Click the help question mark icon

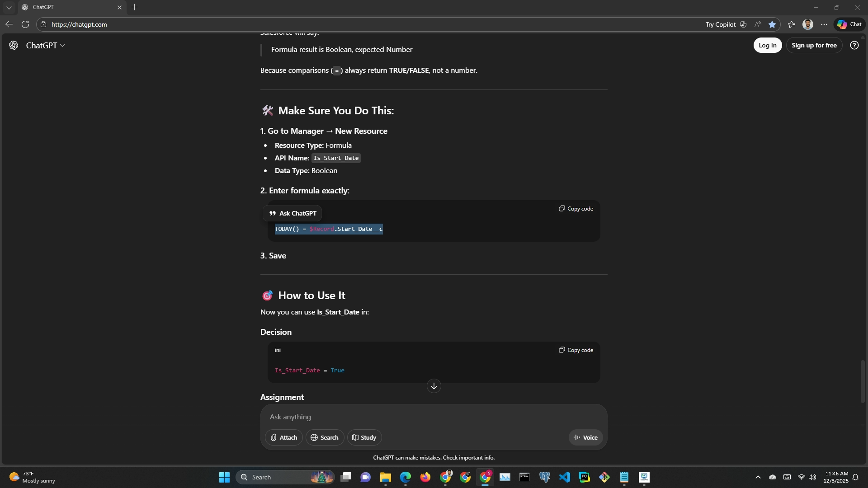[854, 45]
